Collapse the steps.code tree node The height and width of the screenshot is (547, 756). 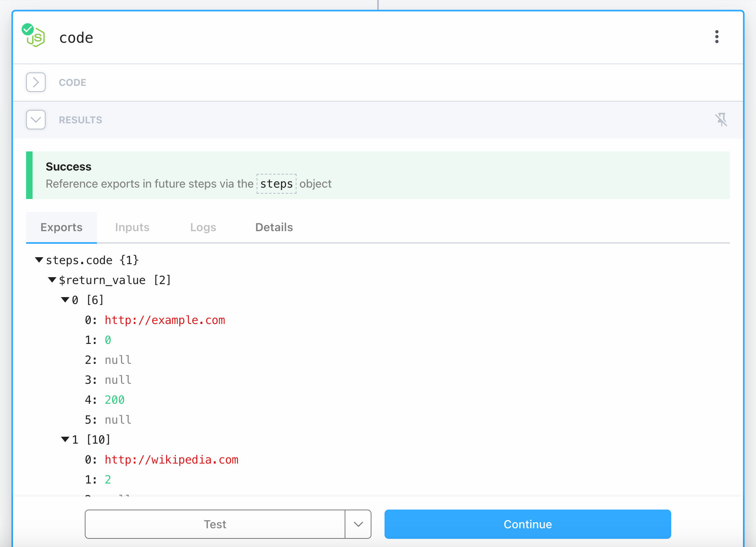pos(39,260)
